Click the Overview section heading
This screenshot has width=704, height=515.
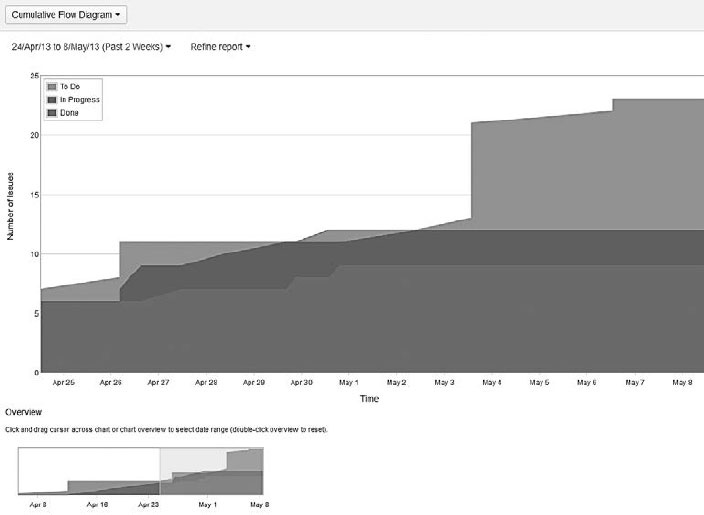pos(23,412)
